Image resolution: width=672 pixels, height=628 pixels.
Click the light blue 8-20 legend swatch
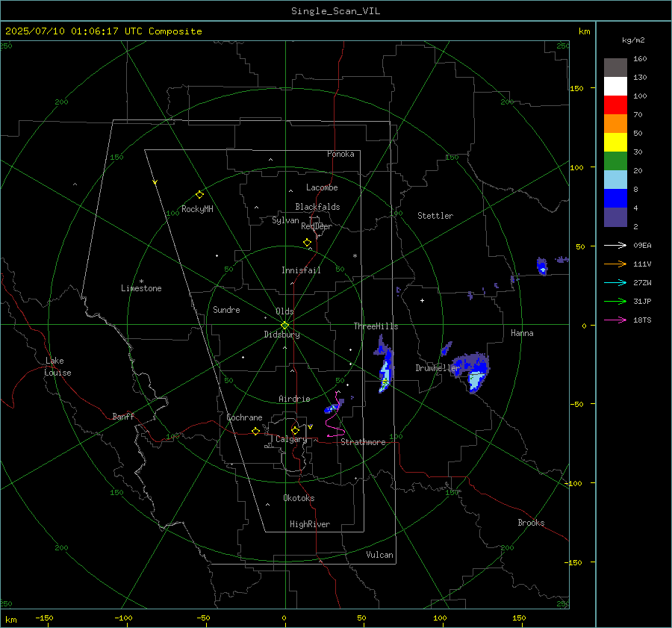615,180
